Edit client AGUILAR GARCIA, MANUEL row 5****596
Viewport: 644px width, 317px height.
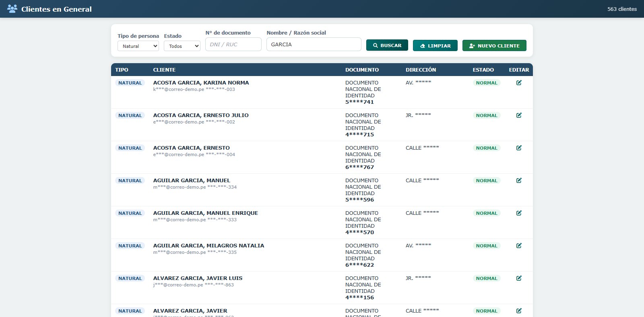coord(519,180)
